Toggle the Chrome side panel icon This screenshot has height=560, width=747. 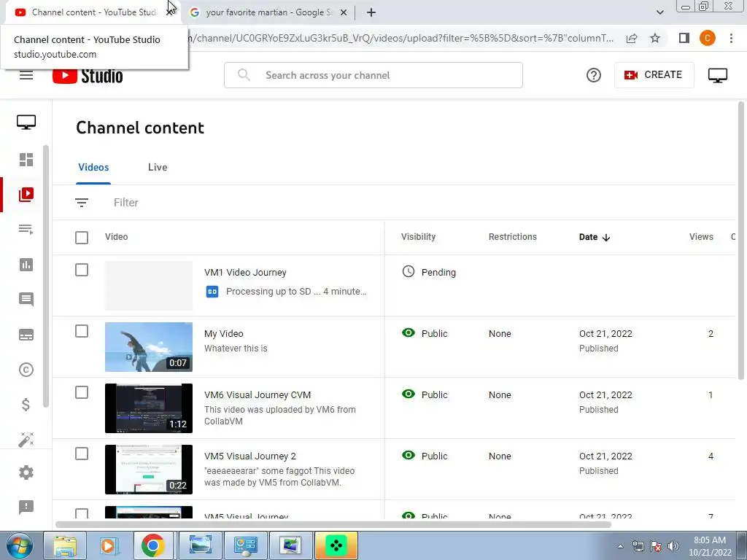tap(684, 38)
